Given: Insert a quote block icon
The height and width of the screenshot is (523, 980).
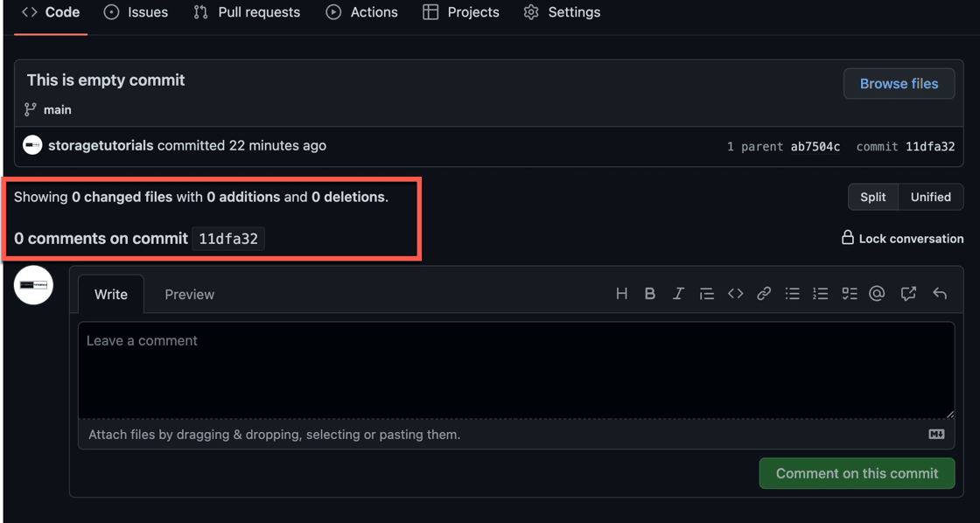Looking at the screenshot, I should pyautogui.click(x=707, y=294).
